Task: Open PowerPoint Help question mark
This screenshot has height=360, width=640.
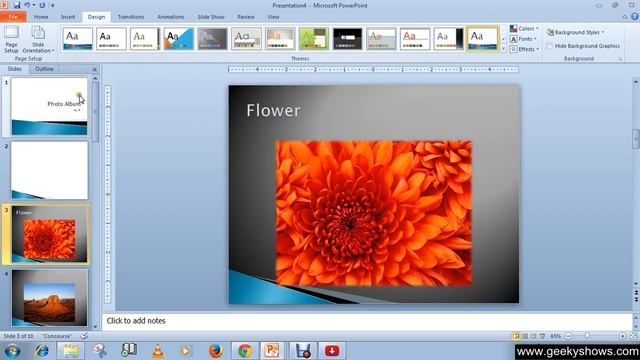Action: click(x=635, y=17)
